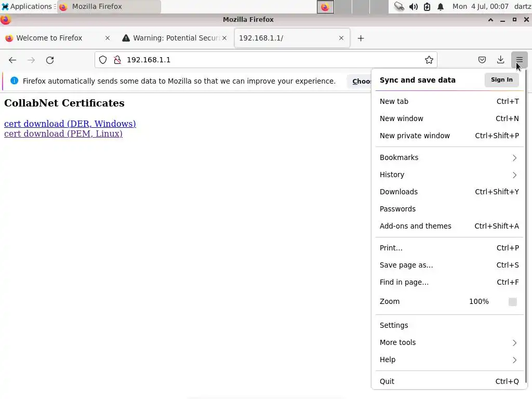The height and width of the screenshot is (399, 532).
Task: Click the dartz user name in panel
Action: tap(523, 6)
